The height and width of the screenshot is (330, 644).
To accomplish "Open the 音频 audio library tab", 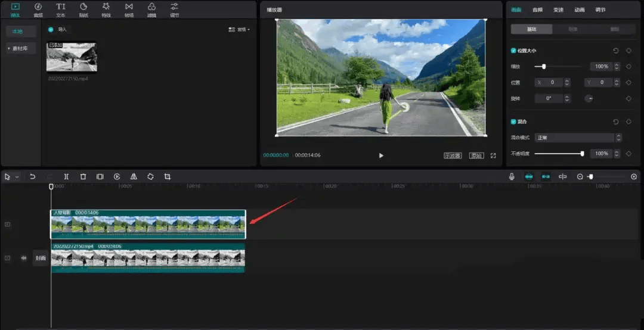I will tap(38, 10).
